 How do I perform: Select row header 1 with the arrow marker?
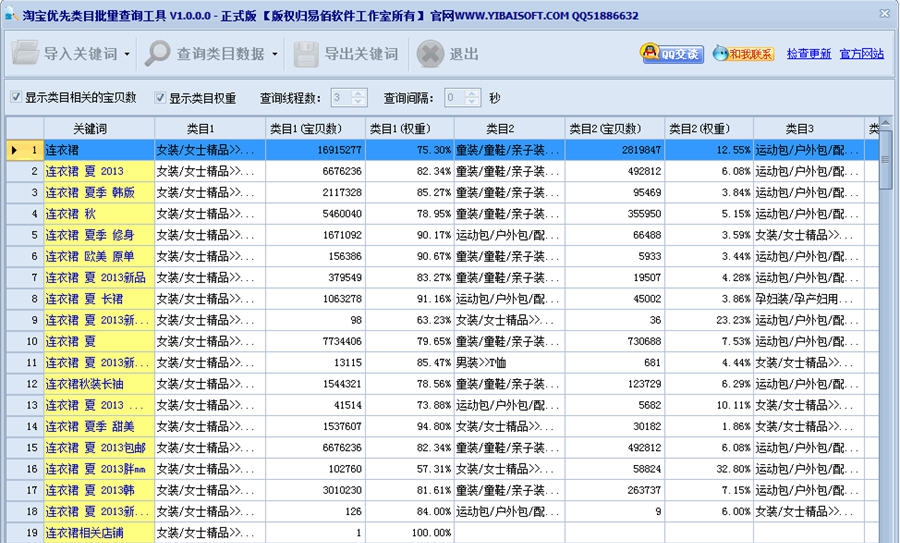click(25, 150)
